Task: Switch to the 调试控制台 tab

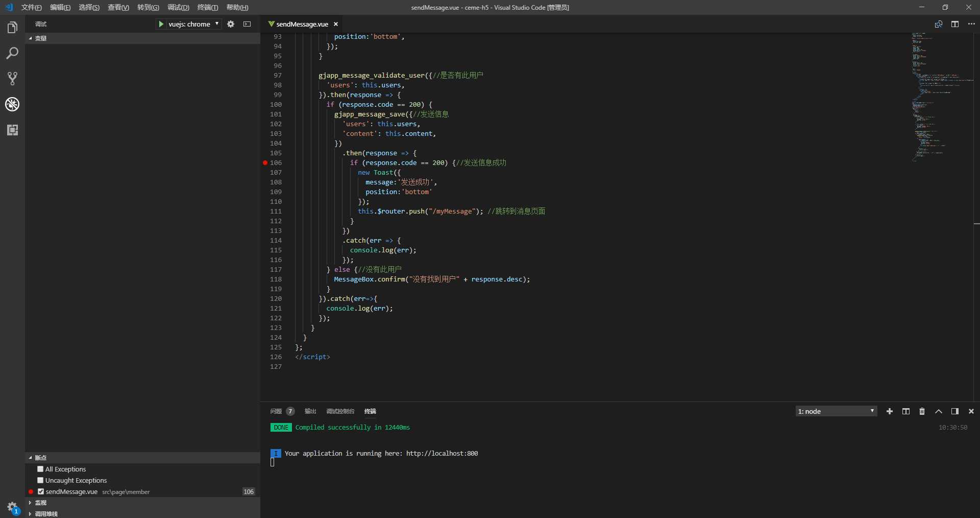Action: click(x=340, y=411)
